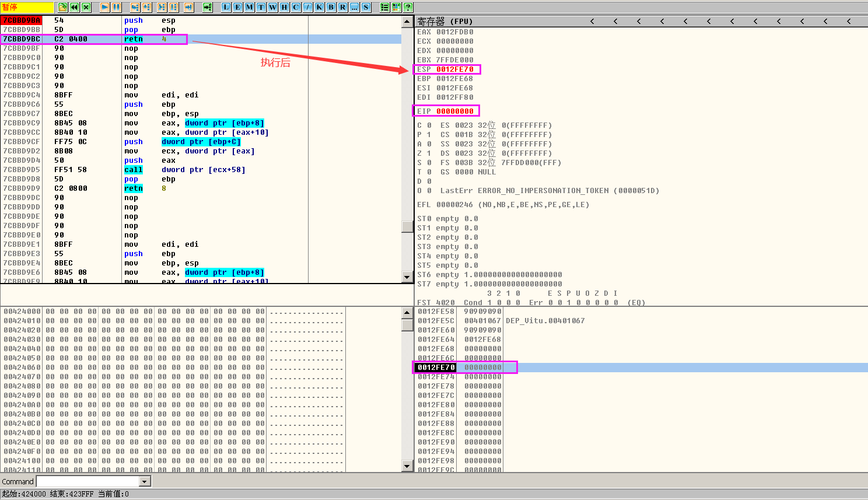Show Breakpoints window via B button
This screenshot has height=500, width=868.
(331, 7)
